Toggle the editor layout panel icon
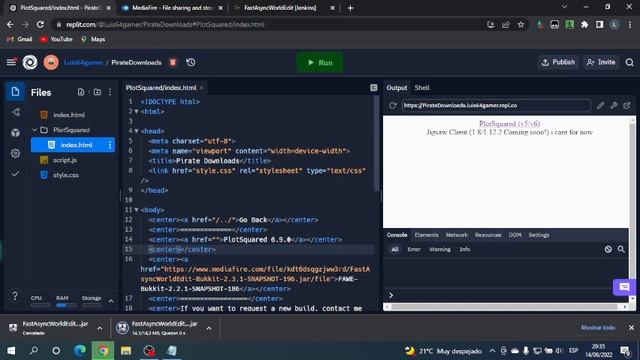The height and width of the screenshot is (360, 640). pyautogui.click(x=373, y=88)
